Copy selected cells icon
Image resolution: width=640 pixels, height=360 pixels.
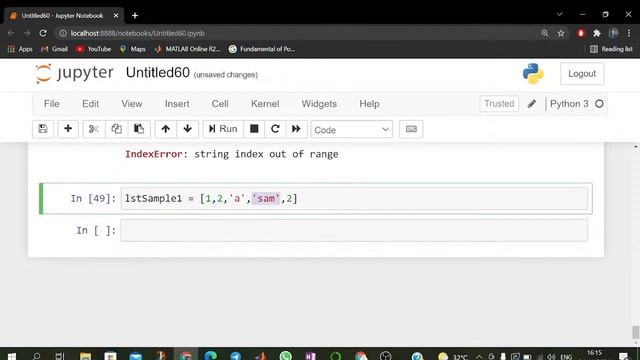coord(117,129)
